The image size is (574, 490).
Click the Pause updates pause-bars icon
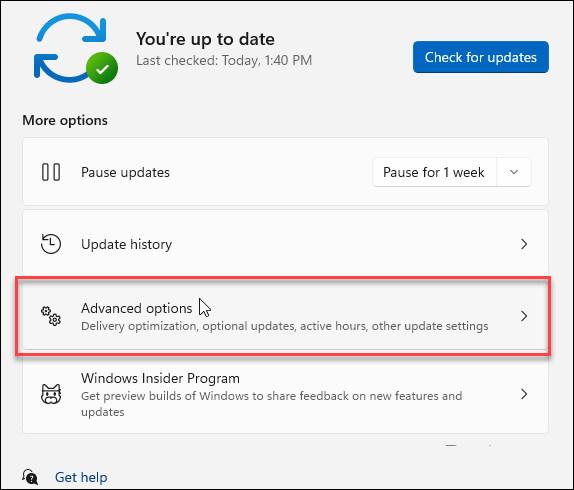tap(51, 172)
